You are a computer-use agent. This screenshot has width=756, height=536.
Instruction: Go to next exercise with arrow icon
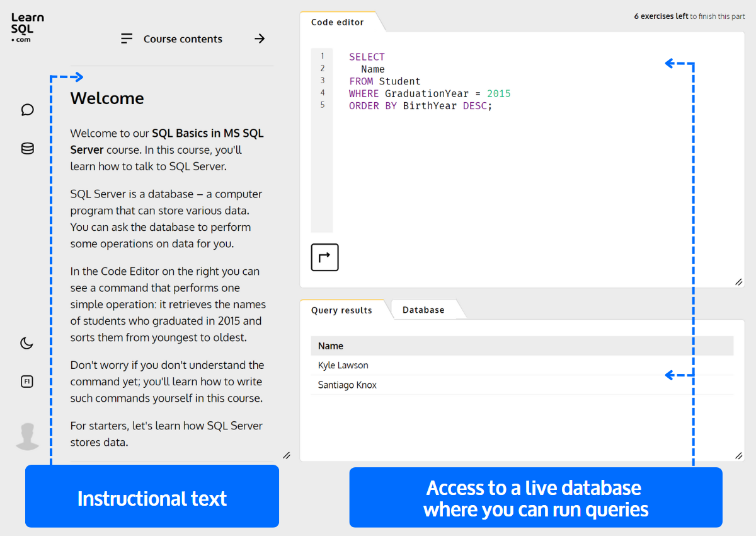click(x=260, y=38)
